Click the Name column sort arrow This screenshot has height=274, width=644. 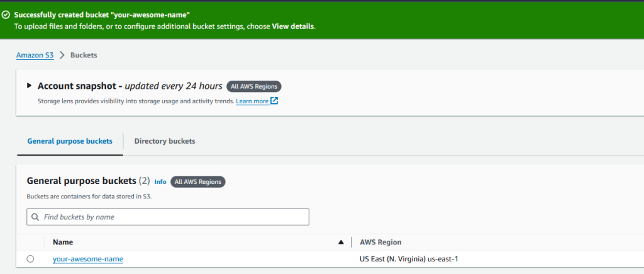[x=341, y=242]
